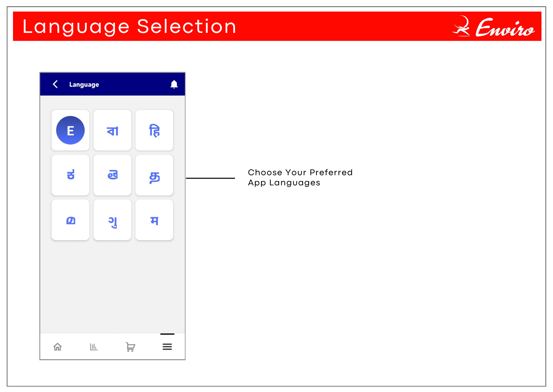Image resolution: width=553 pixels, height=392 pixels.
Task: Open the hamburger menu tab
Action: (167, 347)
